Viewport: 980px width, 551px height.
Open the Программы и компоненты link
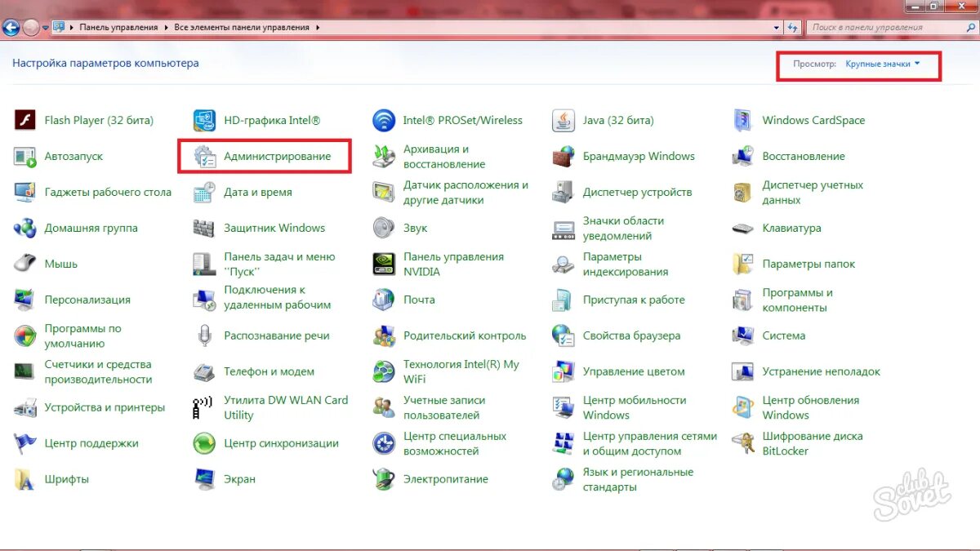(x=798, y=300)
